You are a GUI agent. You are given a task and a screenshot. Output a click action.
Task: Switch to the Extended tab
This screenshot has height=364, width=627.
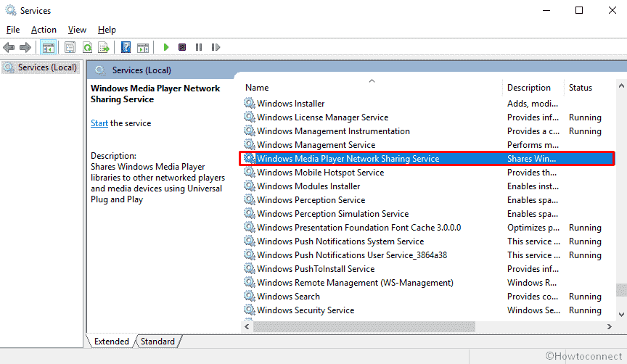111,342
